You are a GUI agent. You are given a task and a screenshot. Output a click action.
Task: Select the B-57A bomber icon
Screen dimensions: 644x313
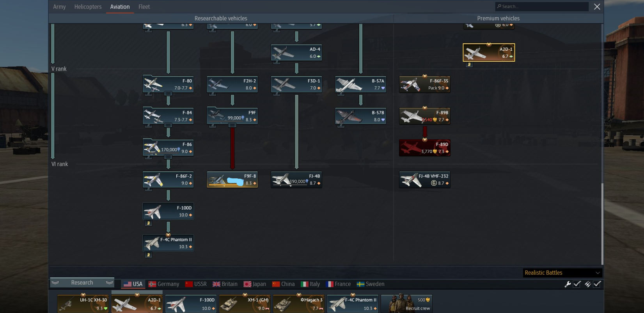(360, 84)
